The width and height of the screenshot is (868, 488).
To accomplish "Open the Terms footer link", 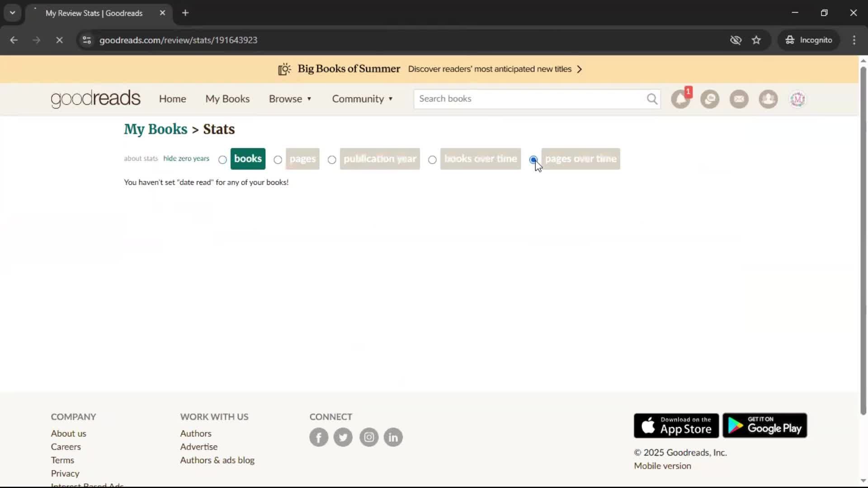I will pos(62,460).
